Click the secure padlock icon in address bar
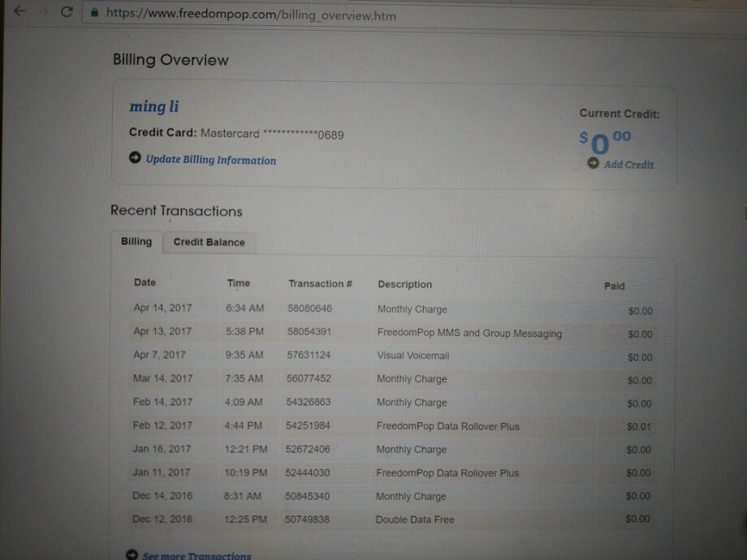Viewport: 747px width, 560px height. click(x=94, y=12)
